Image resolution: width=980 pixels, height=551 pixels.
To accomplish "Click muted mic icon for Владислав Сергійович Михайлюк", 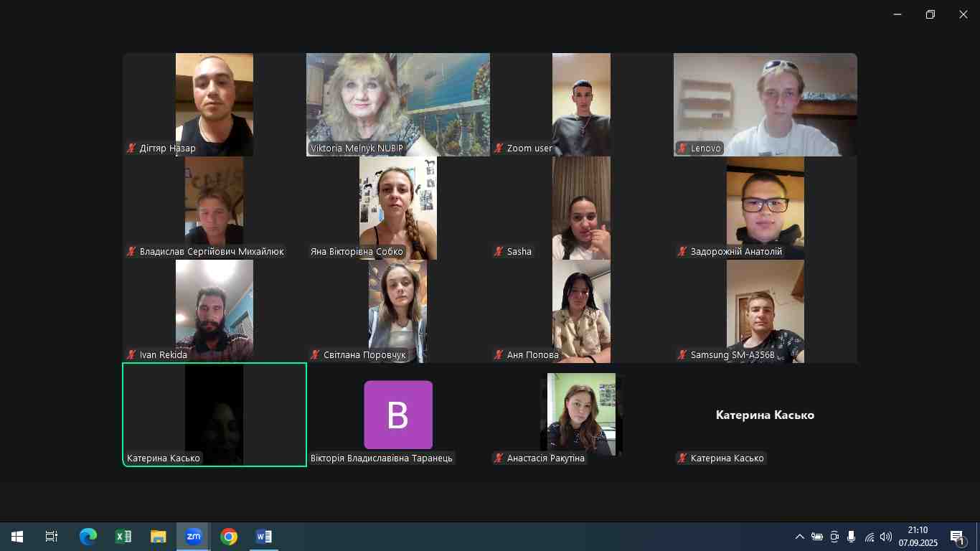I will pyautogui.click(x=131, y=252).
